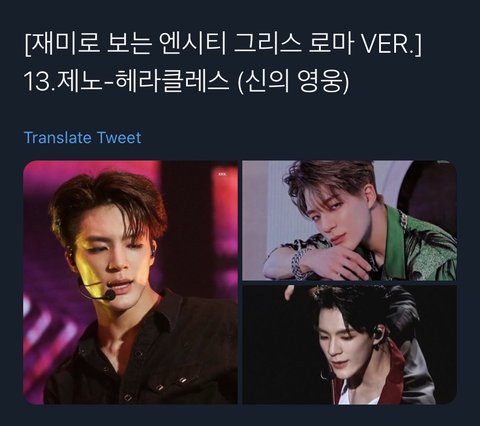Click the word 엔시티 in the tweet text
The height and width of the screenshot is (426, 480).
click(x=193, y=44)
